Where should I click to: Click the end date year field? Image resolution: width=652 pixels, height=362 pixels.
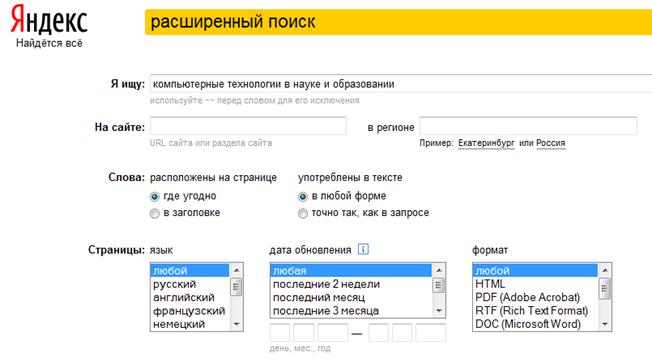(431, 333)
